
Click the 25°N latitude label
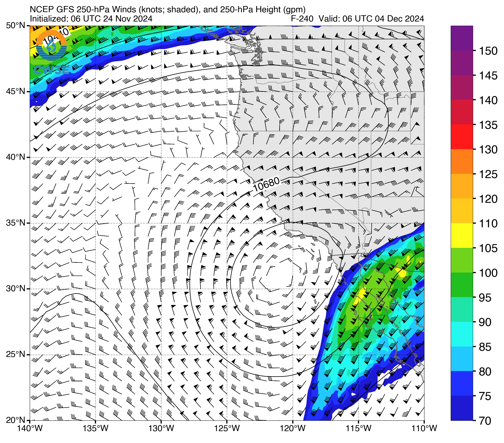(x=15, y=355)
